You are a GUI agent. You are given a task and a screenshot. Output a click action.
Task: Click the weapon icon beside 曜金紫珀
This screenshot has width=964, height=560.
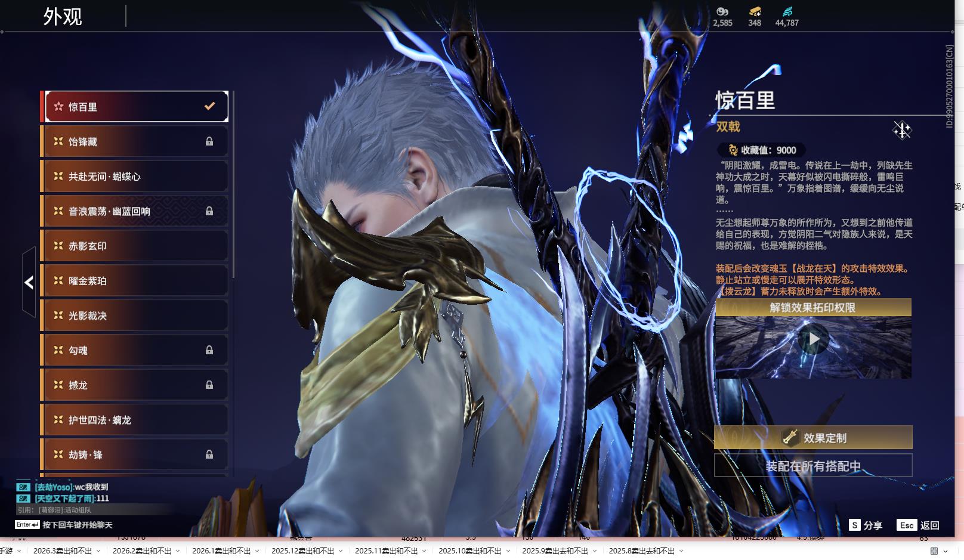[58, 280]
